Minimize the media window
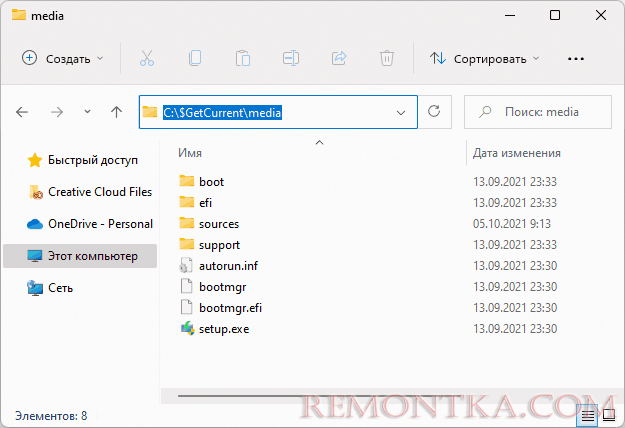 click(x=510, y=16)
